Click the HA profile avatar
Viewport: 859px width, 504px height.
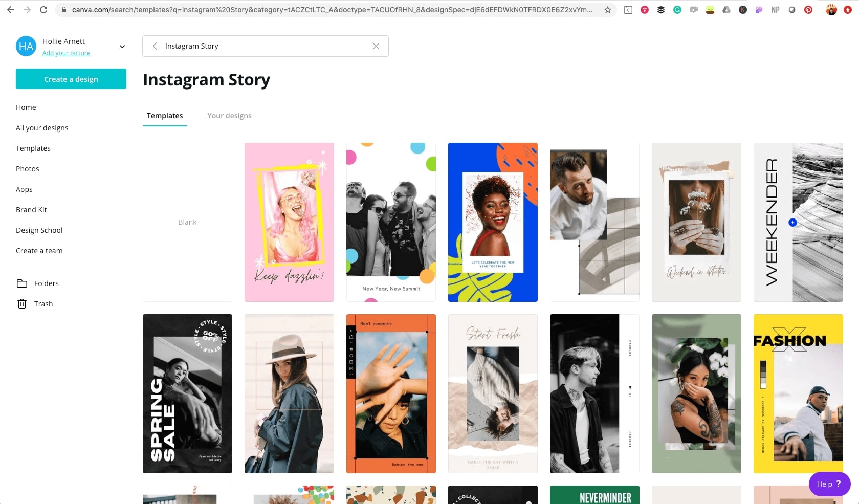(26, 47)
